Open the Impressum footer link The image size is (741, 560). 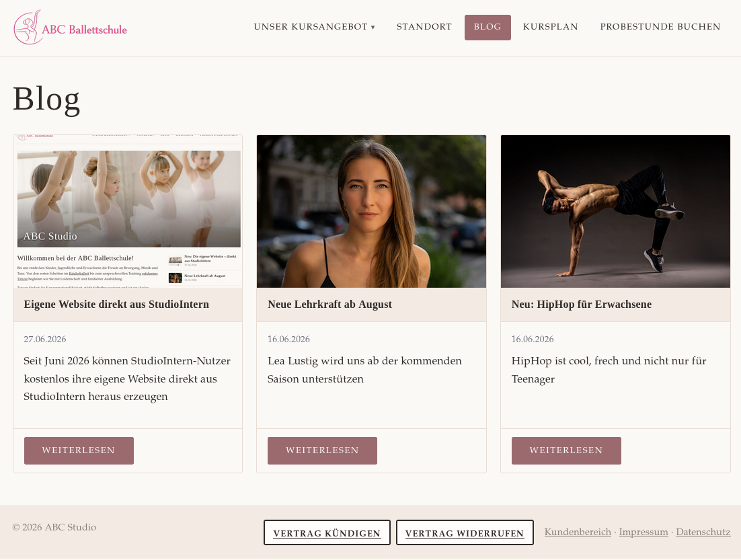(x=643, y=532)
